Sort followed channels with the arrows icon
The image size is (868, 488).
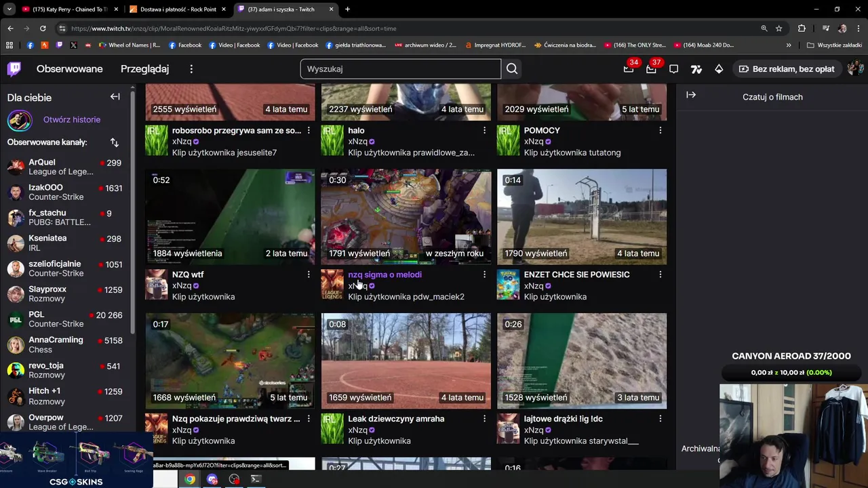115,142
